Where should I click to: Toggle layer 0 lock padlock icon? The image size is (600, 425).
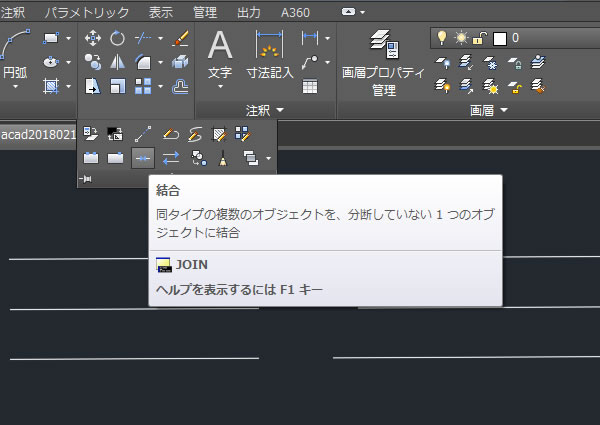tap(479, 38)
